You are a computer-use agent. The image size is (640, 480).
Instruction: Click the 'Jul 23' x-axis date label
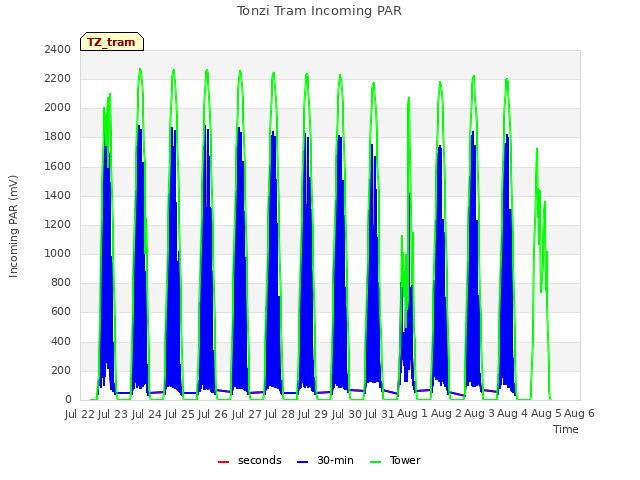[x=113, y=414]
